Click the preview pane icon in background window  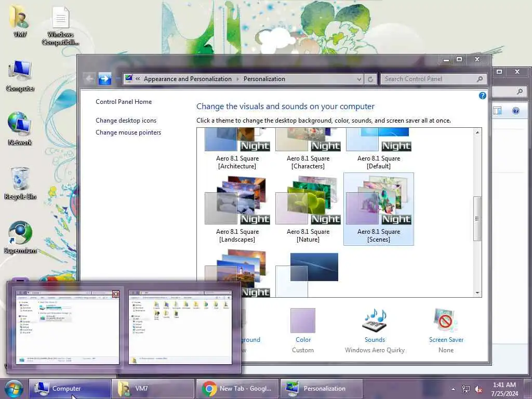tap(497, 111)
